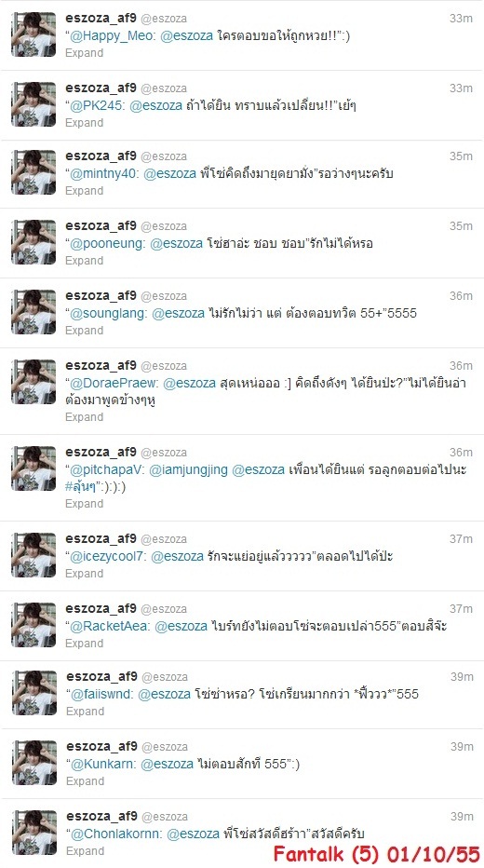Follow the @pooneung mention link
This screenshot has height=868, width=484.
click(x=107, y=243)
